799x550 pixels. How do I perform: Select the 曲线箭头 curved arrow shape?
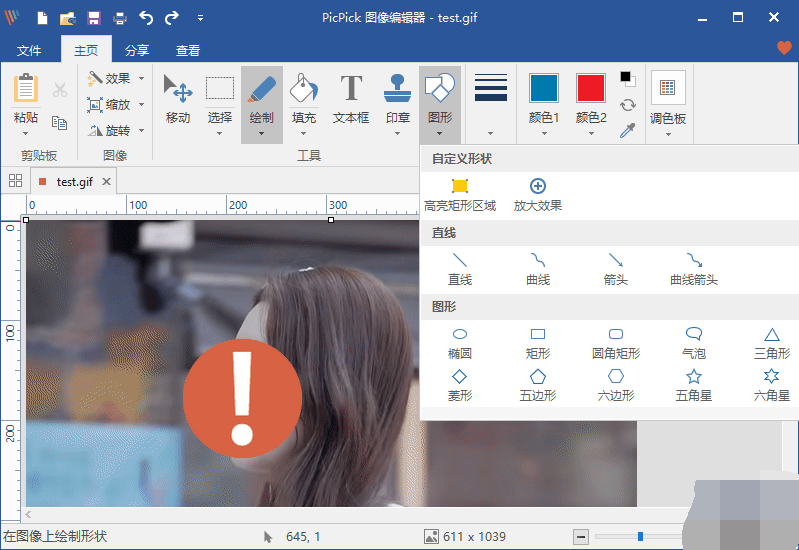(x=694, y=269)
